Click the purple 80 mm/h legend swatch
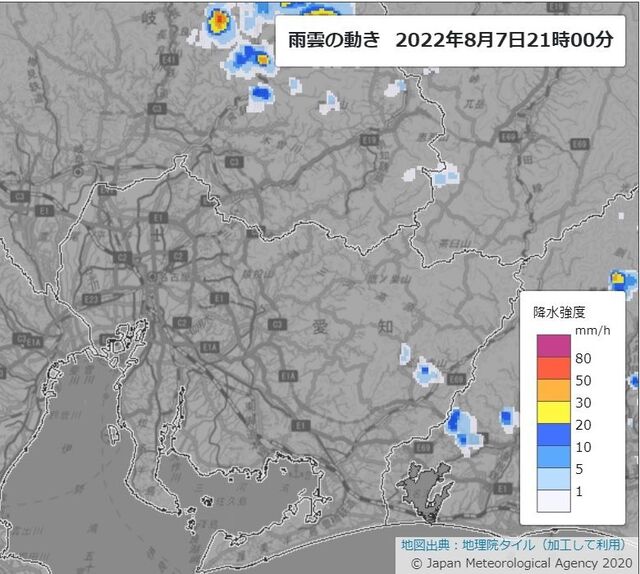 pos(553,346)
